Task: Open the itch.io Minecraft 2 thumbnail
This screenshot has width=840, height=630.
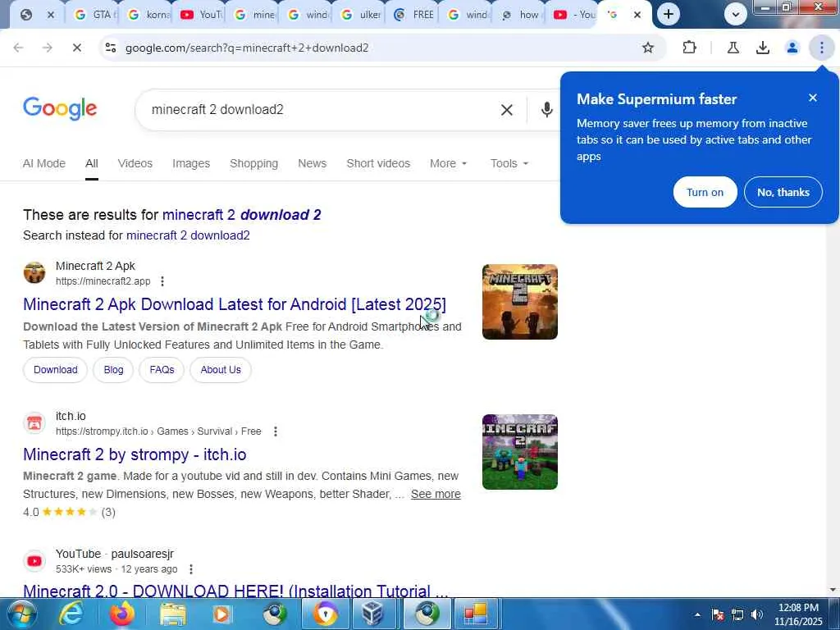Action: click(519, 452)
